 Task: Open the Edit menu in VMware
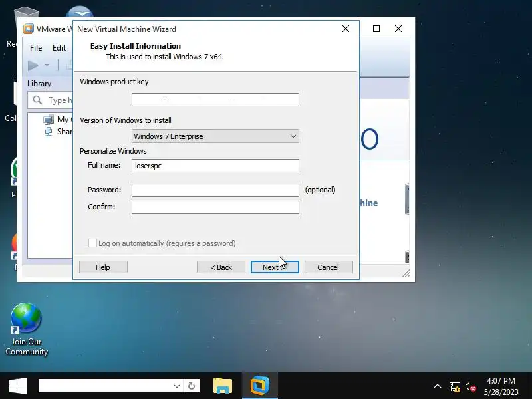click(59, 48)
